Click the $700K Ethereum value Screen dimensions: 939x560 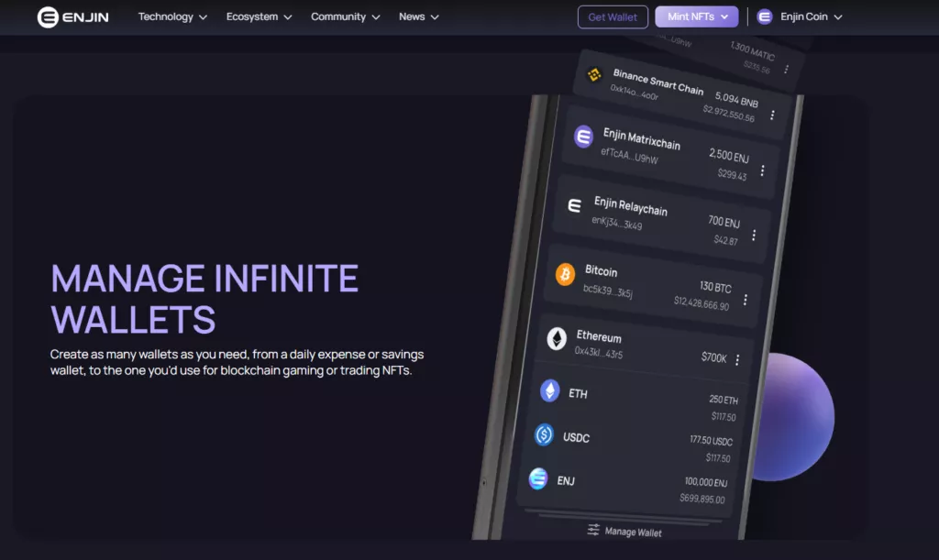(713, 357)
